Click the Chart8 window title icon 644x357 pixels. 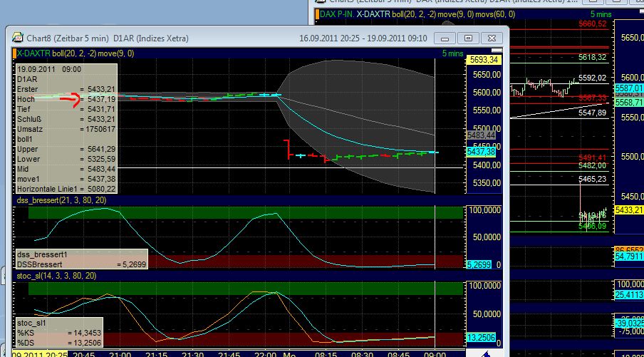(x=18, y=38)
